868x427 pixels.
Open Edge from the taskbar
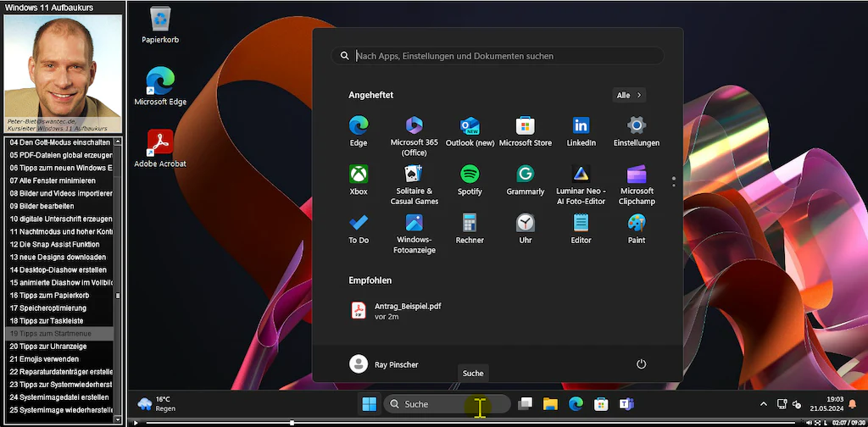(576, 404)
